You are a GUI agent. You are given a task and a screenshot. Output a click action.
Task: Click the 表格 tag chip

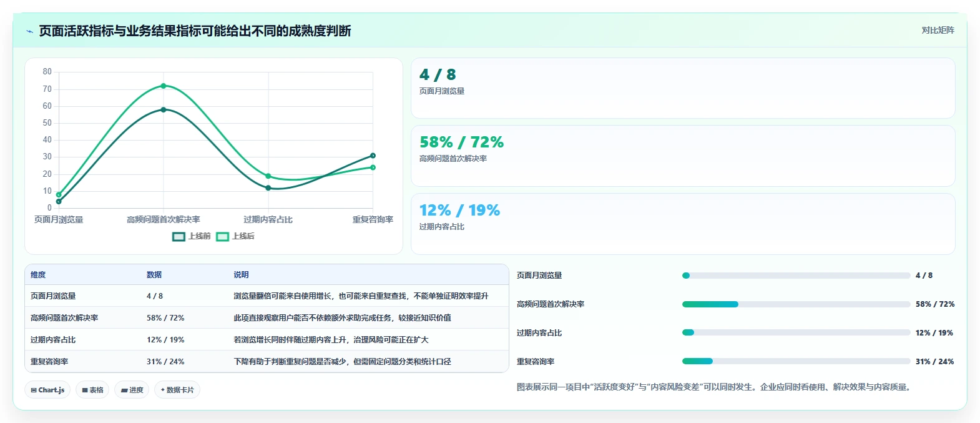click(92, 390)
